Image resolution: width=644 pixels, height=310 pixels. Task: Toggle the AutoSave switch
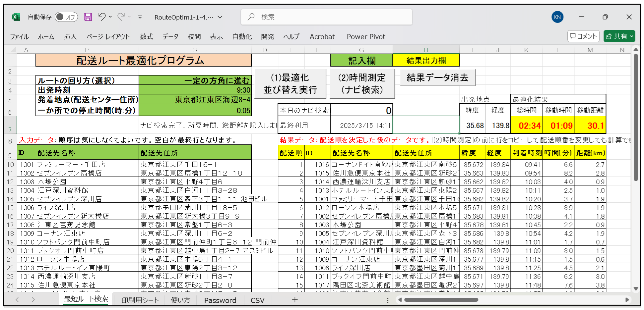coord(66,17)
